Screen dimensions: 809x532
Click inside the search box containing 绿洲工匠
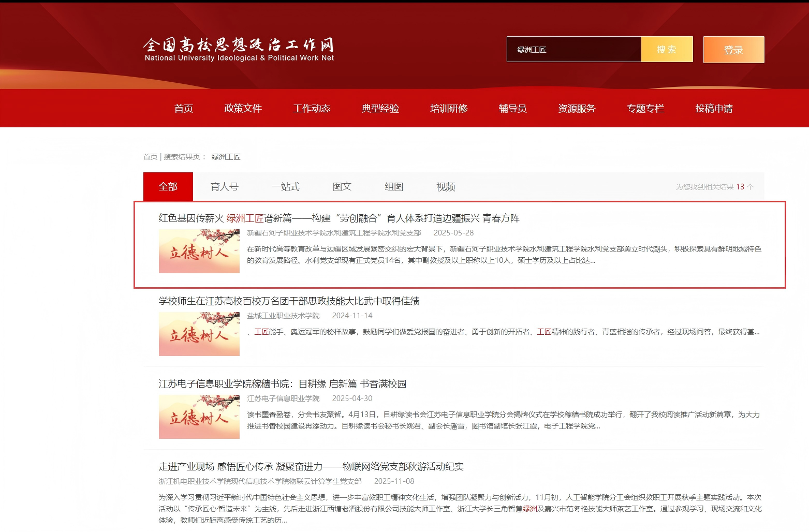pos(575,49)
